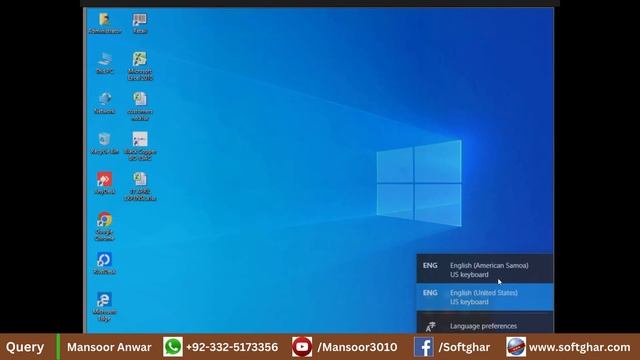
Task: Click the WhatsApp icon in the banner
Action: pyautogui.click(x=173, y=347)
